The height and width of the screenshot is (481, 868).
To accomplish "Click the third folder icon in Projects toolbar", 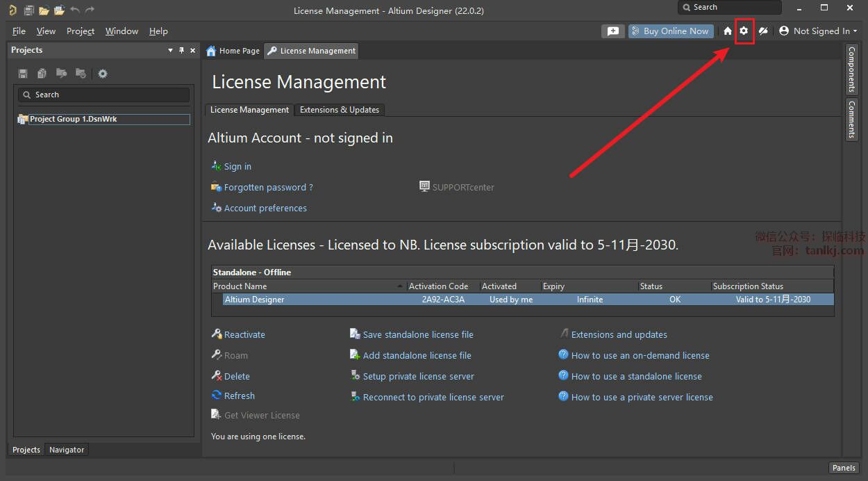I will pos(61,74).
